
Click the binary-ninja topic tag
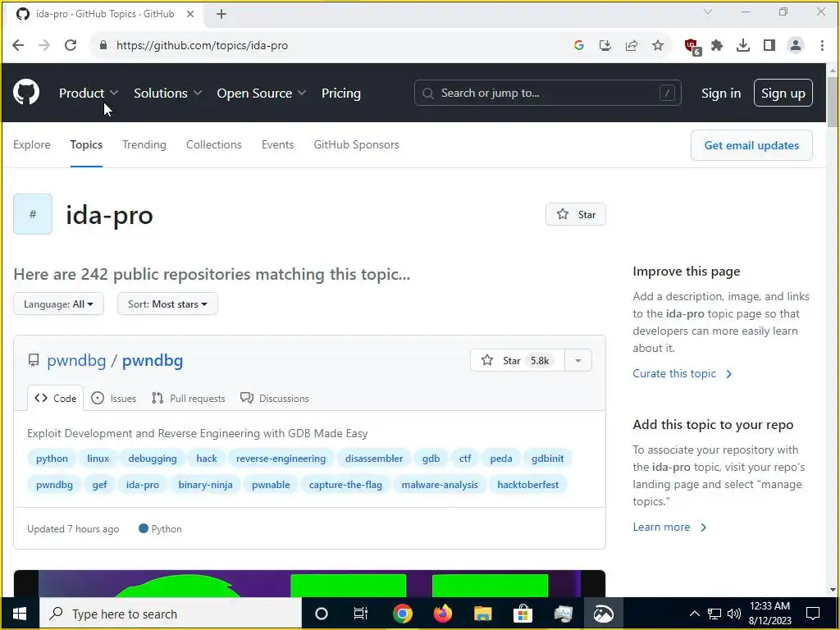[205, 485]
